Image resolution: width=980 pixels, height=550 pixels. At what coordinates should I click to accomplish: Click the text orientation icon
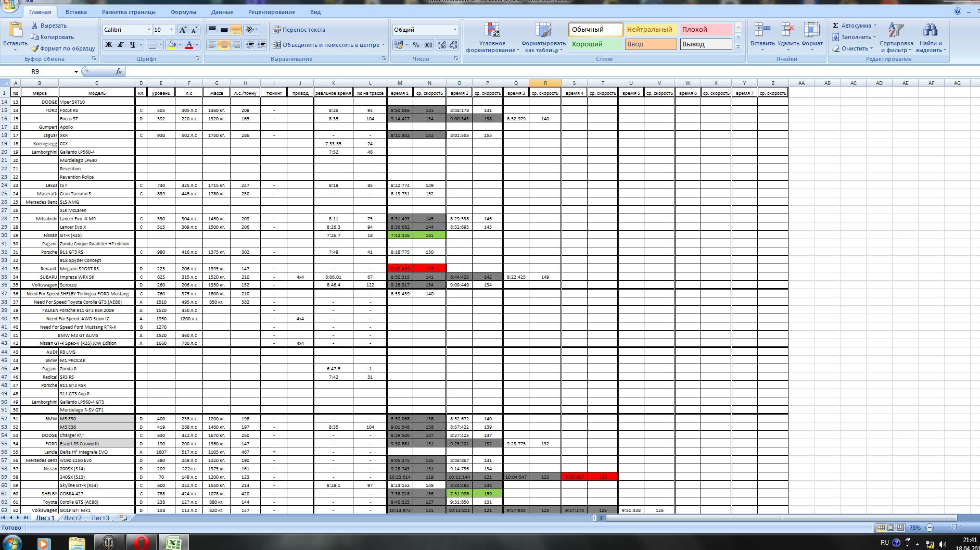point(251,30)
